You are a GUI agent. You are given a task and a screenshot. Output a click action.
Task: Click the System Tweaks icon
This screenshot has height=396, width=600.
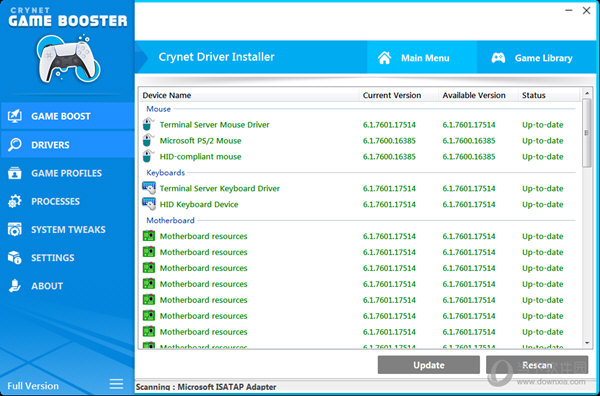[15, 230]
